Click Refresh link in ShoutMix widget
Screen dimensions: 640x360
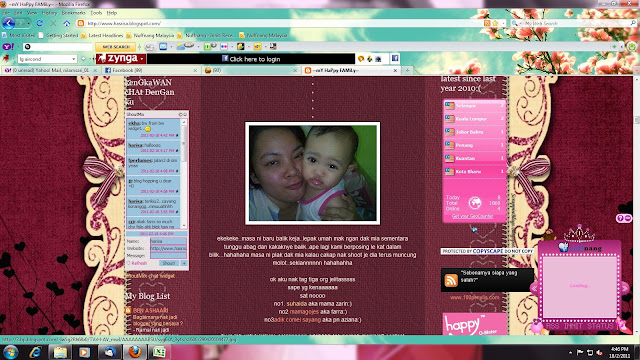point(139,263)
